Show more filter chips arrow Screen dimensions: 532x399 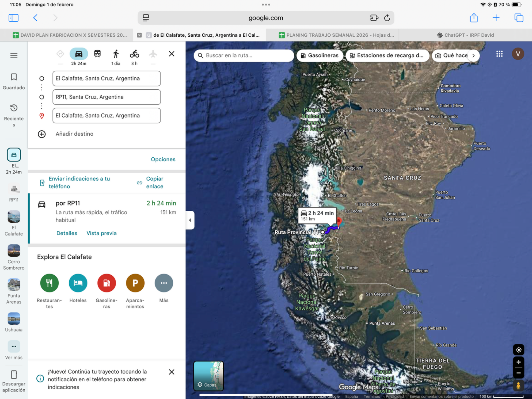tap(474, 55)
